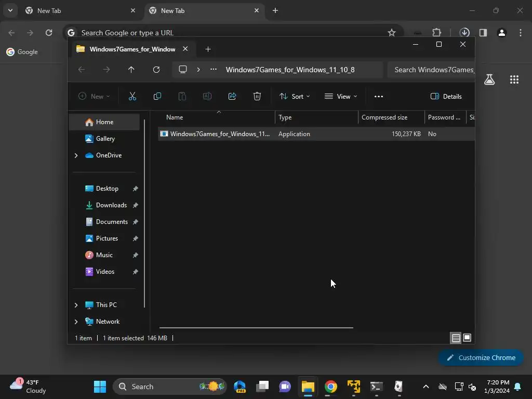The image size is (532, 399).
Task: Open the New item dropdown
Action: (94, 96)
